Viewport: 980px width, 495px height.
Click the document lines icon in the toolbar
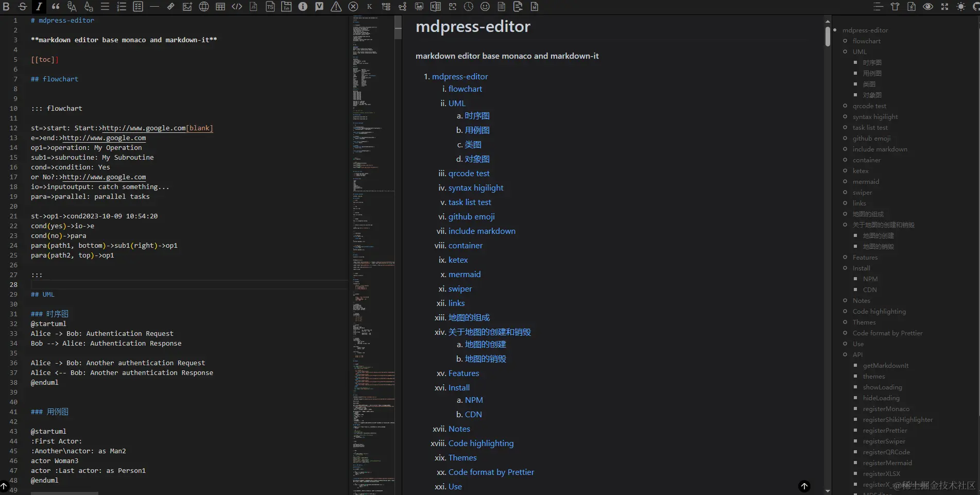(x=502, y=7)
